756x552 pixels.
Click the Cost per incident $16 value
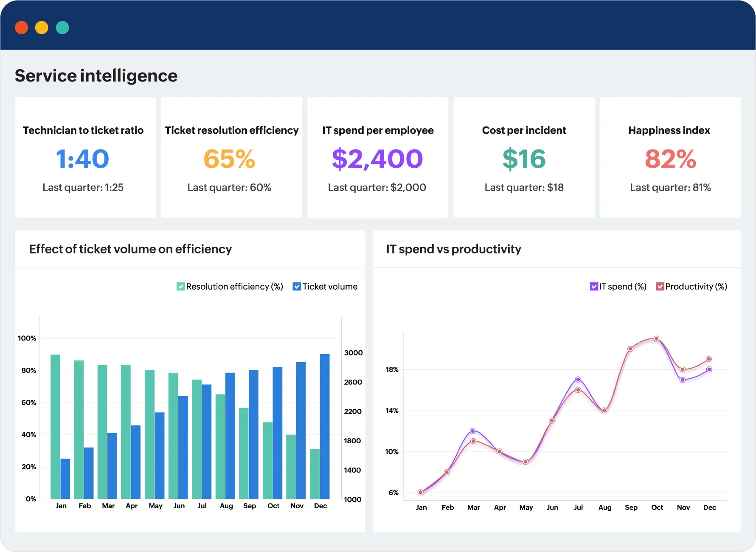click(x=524, y=159)
